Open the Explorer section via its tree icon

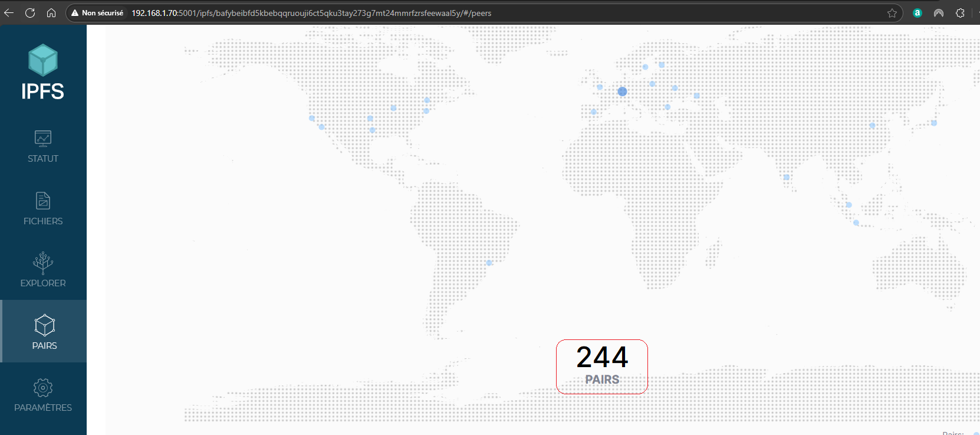point(43,263)
